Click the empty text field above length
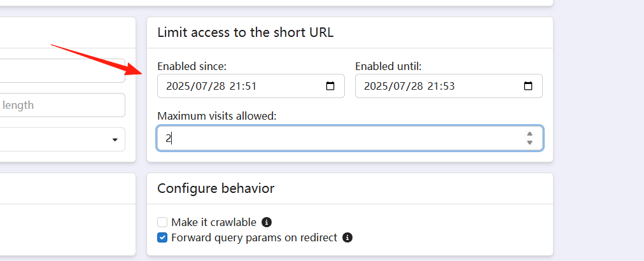The image size is (644, 261). click(62, 71)
